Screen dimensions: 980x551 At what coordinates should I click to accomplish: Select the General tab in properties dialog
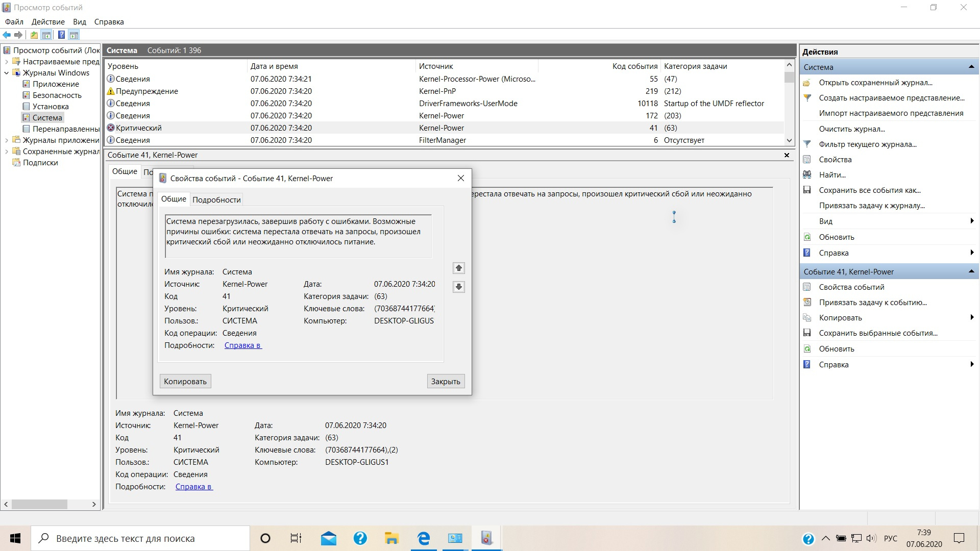(174, 199)
